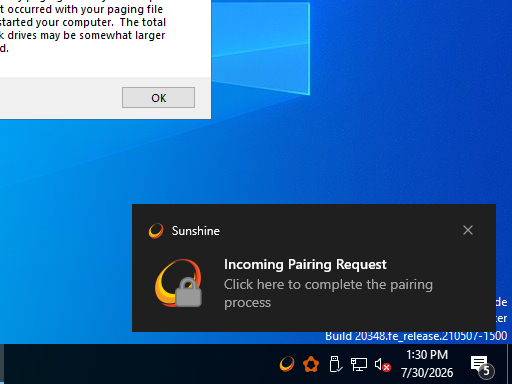Click the Sunshine app name in notification header
Screen dimensions: 512x384
pos(196,231)
